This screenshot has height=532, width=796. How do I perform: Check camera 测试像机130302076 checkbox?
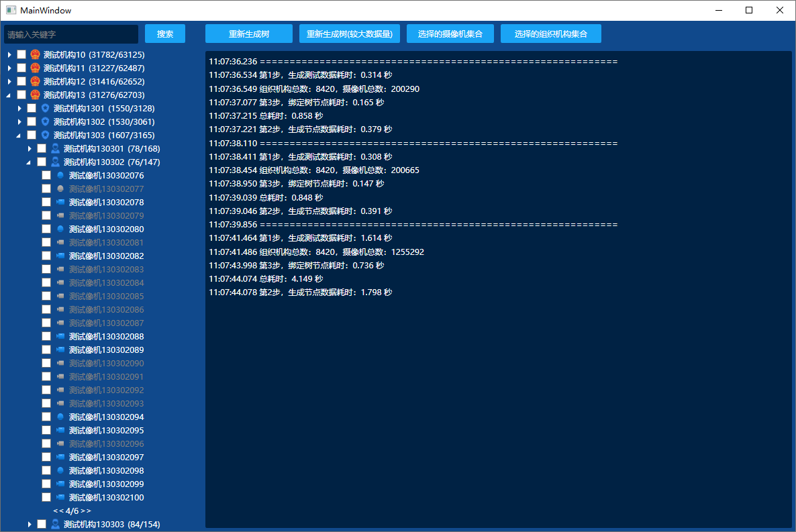(x=46, y=175)
